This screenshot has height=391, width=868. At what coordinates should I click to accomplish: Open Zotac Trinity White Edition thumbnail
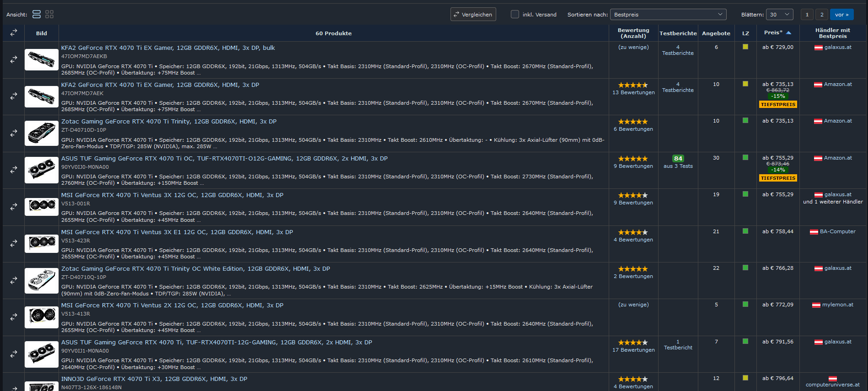pos(41,280)
